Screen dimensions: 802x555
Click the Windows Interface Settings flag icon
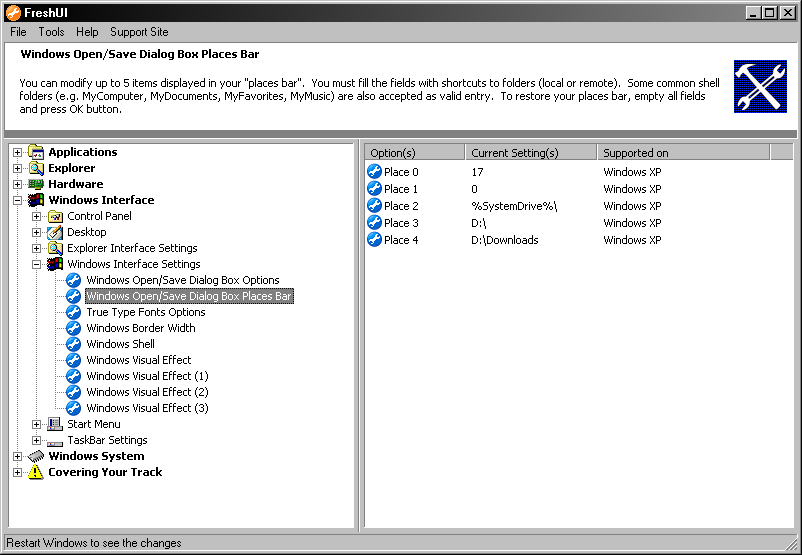[x=55, y=264]
